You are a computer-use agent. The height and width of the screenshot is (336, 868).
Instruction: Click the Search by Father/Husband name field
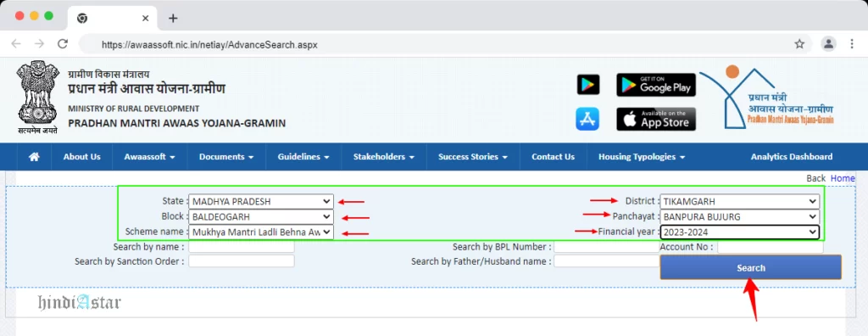pos(606,261)
